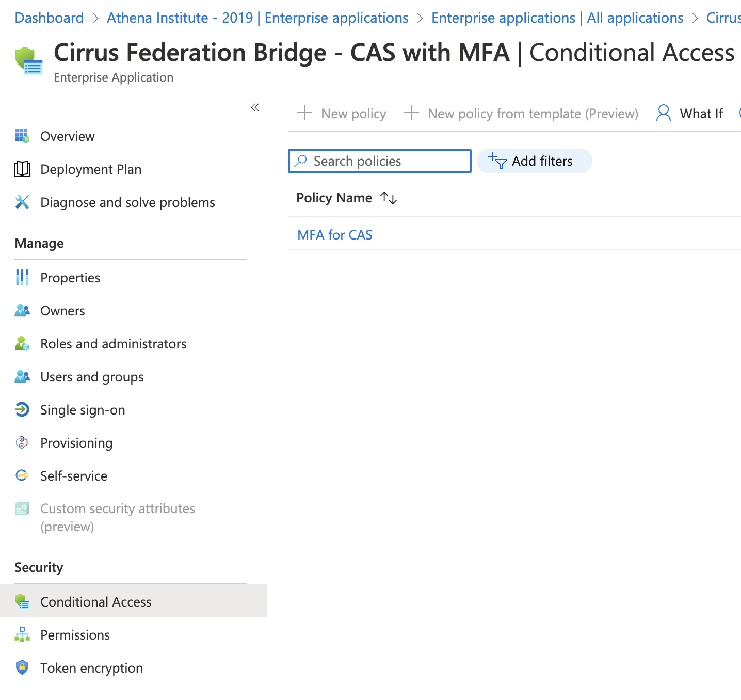Create a New policy
This screenshot has height=700, width=741.
[342, 114]
